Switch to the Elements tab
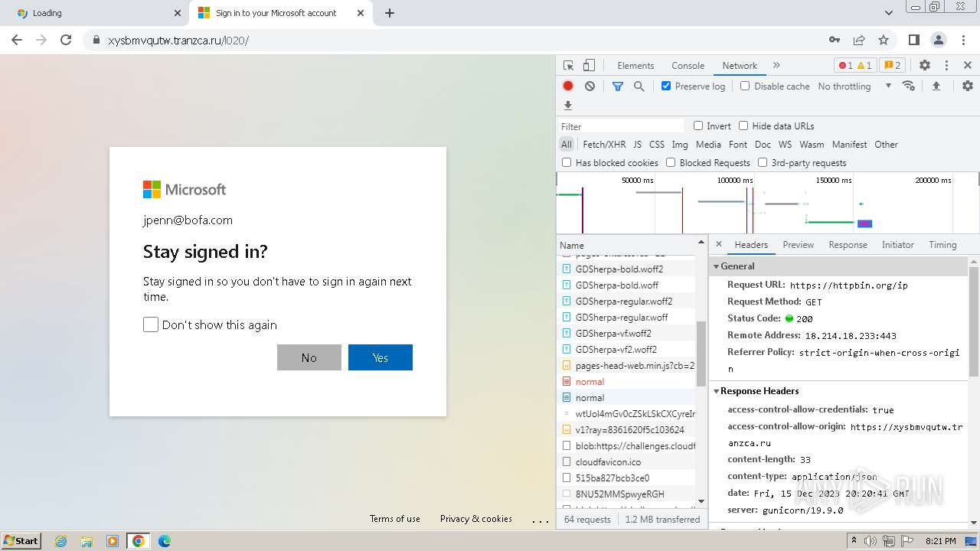980x551 pixels. tap(635, 66)
